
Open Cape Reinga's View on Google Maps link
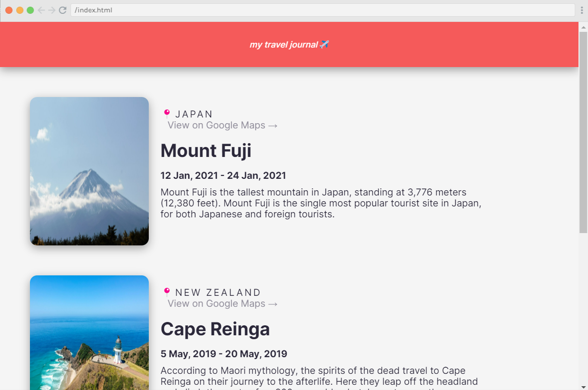pos(216,303)
